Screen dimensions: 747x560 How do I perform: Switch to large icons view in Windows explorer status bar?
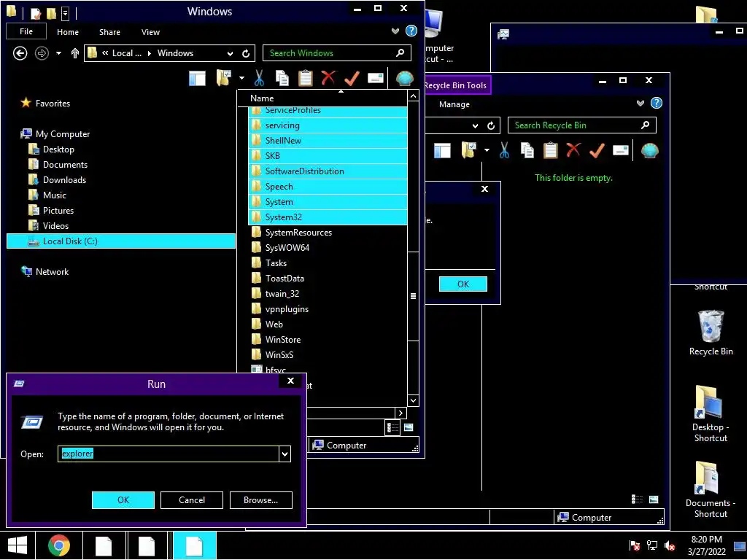pyautogui.click(x=409, y=427)
